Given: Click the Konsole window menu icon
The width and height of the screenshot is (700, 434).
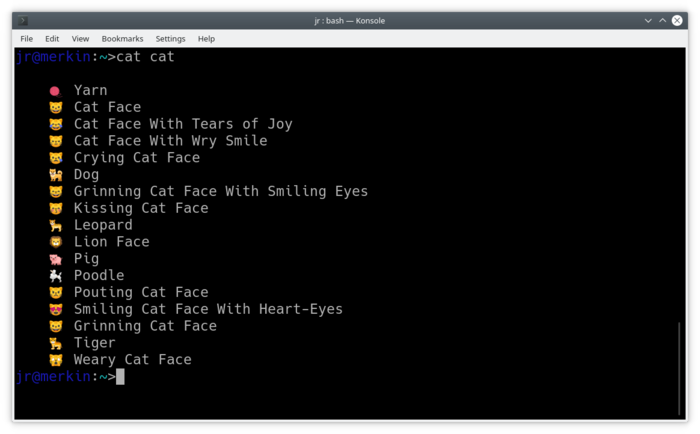Looking at the screenshot, I should point(22,20).
